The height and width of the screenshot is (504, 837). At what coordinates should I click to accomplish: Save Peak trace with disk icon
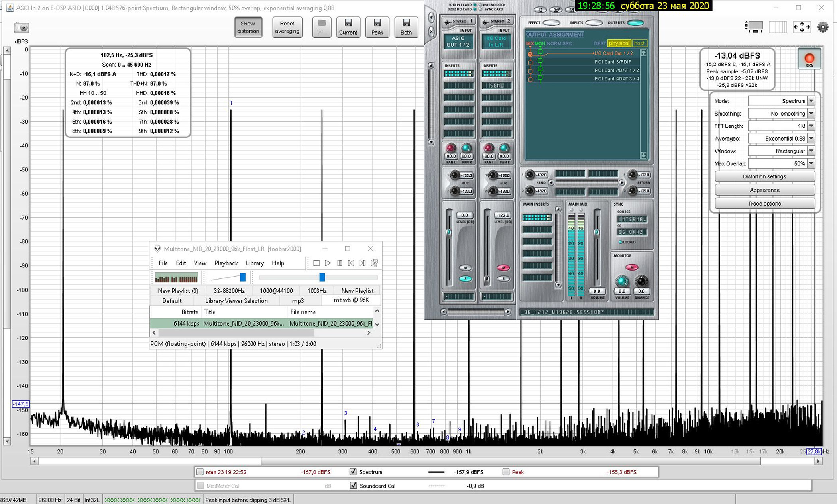377,27
